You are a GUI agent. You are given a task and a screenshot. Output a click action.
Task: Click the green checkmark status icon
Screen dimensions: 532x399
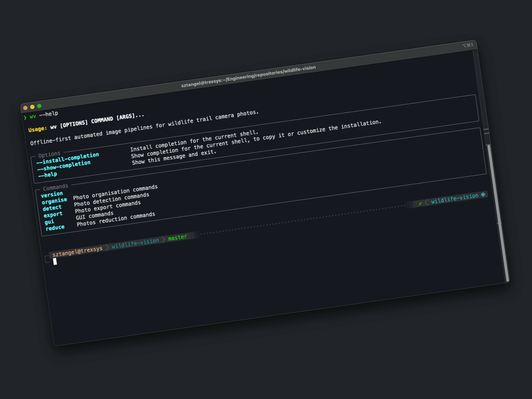coord(420,204)
